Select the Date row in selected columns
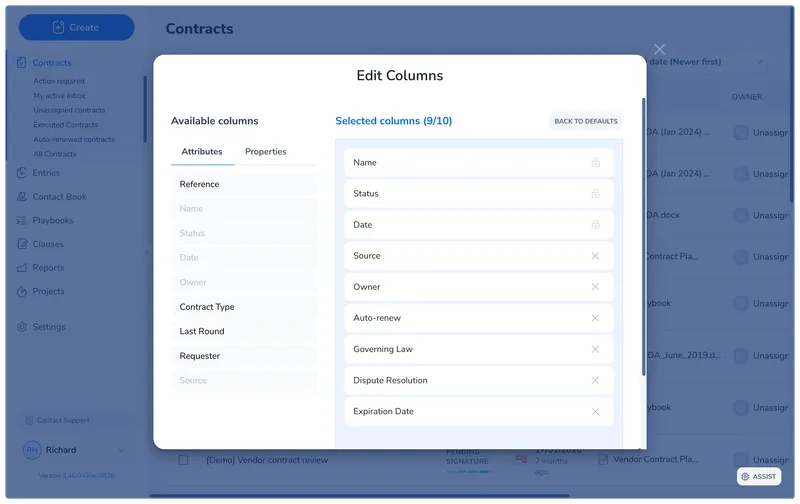Viewport: 800px width, 504px height. [x=479, y=224]
